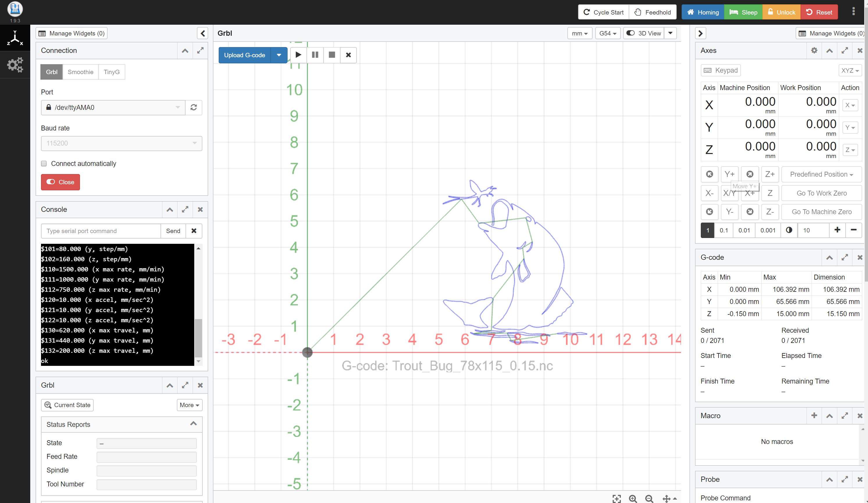
Task: Add a new macro with the plus icon
Action: pyautogui.click(x=814, y=416)
